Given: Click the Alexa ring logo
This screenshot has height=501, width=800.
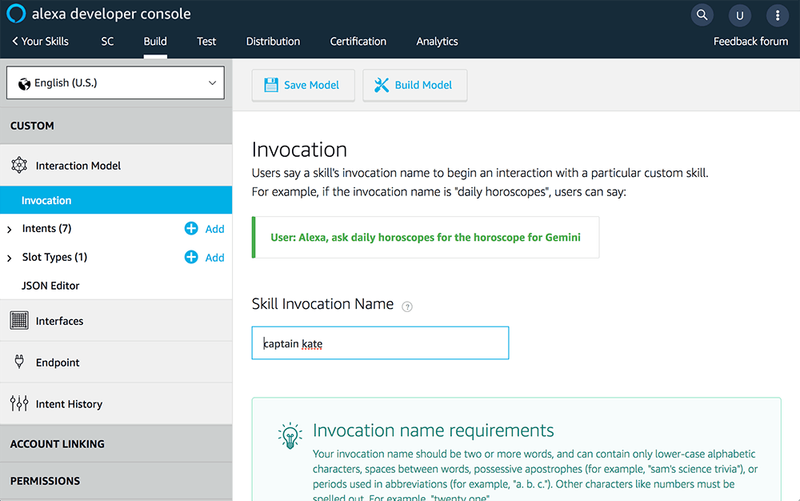Looking at the screenshot, I should (16, 14).
